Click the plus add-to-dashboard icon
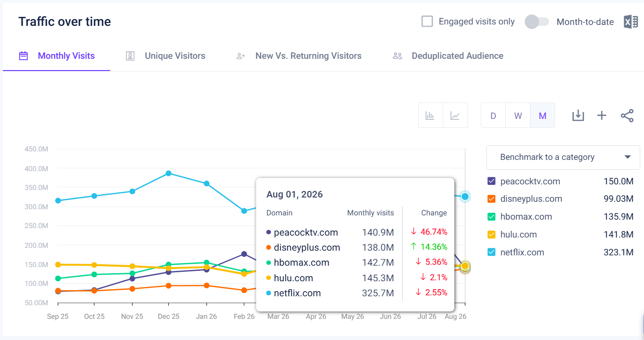The height and width of the screenshot is (340, 644). (602, 115)
